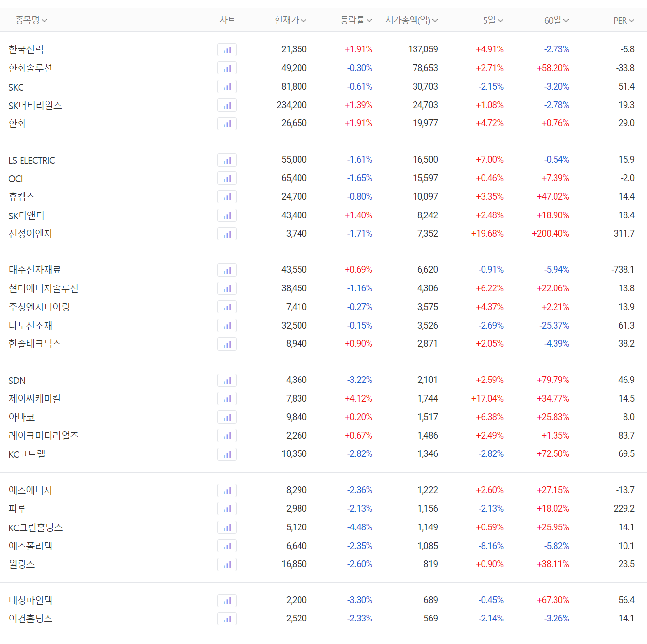
Task: Click 신성이엔지 5-day value +19.68%
Action: (487, 234)
